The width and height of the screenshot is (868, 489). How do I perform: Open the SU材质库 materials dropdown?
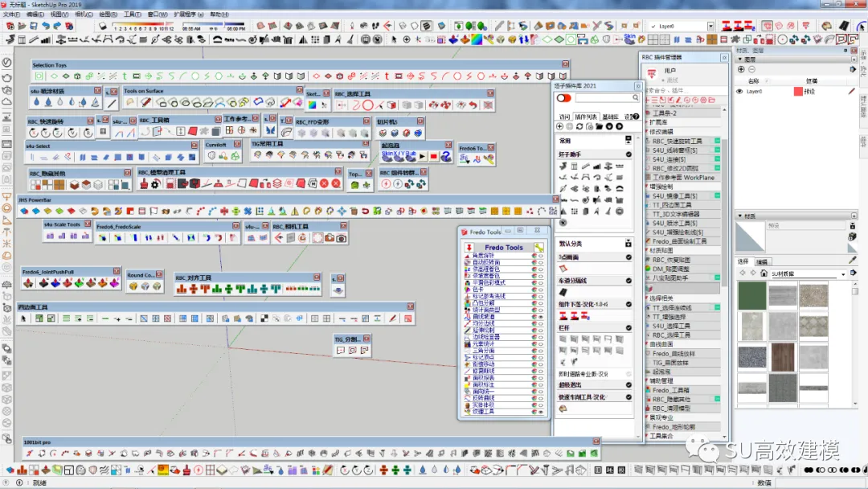[843, 273]
